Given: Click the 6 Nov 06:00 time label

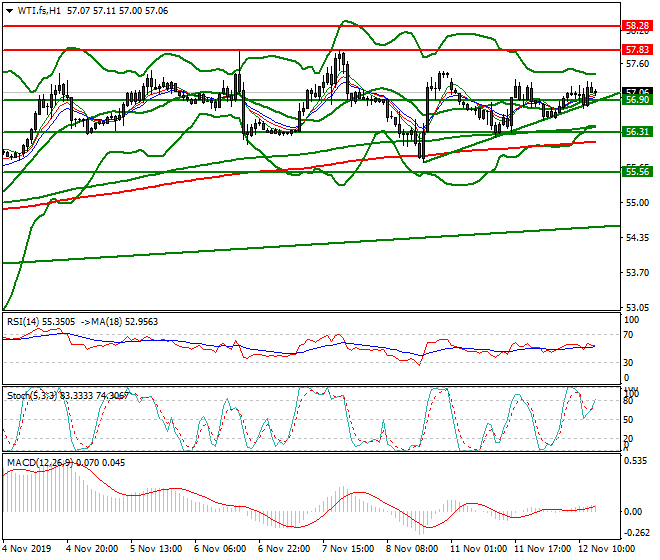Looking at the screenshot, I should pos(220,549).
